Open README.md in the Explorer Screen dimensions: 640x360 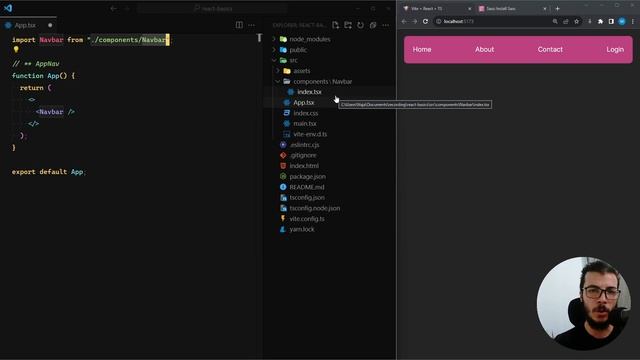[307, 187]
